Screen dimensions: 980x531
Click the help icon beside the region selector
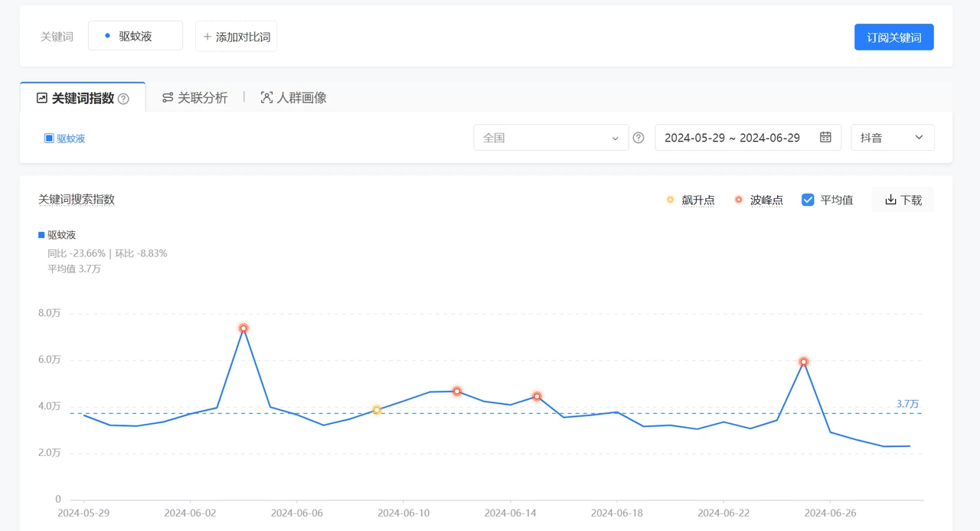639,138
